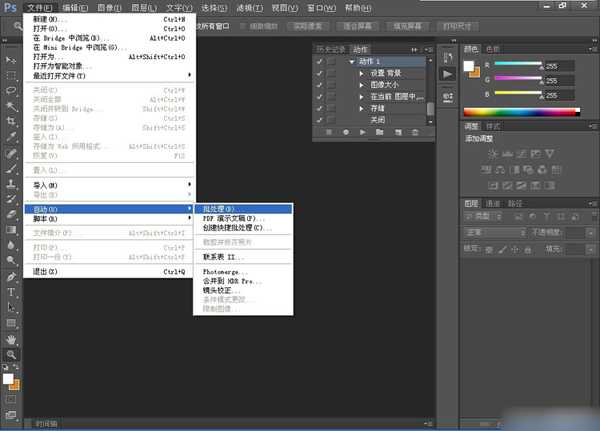Select the Hand tool
Screen dimensions: 600x431
[11, 339]
